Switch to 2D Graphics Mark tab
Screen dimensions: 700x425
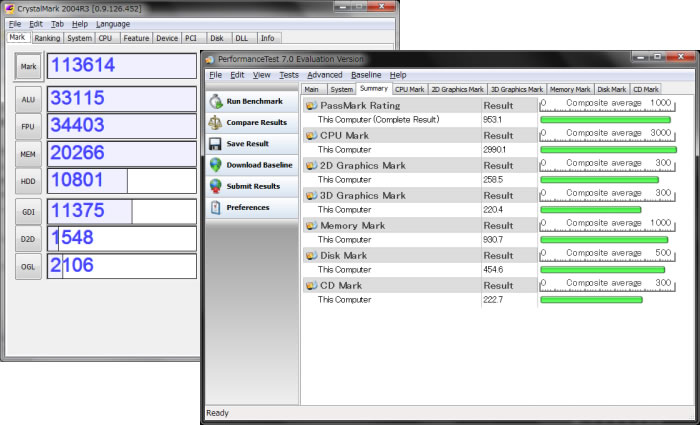[x=458, y=89]
